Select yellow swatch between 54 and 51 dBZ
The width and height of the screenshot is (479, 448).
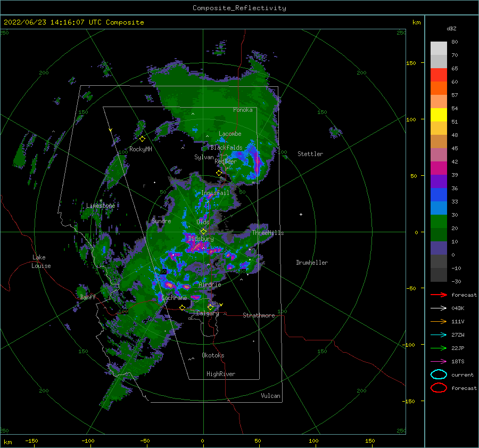coord(439,115)
